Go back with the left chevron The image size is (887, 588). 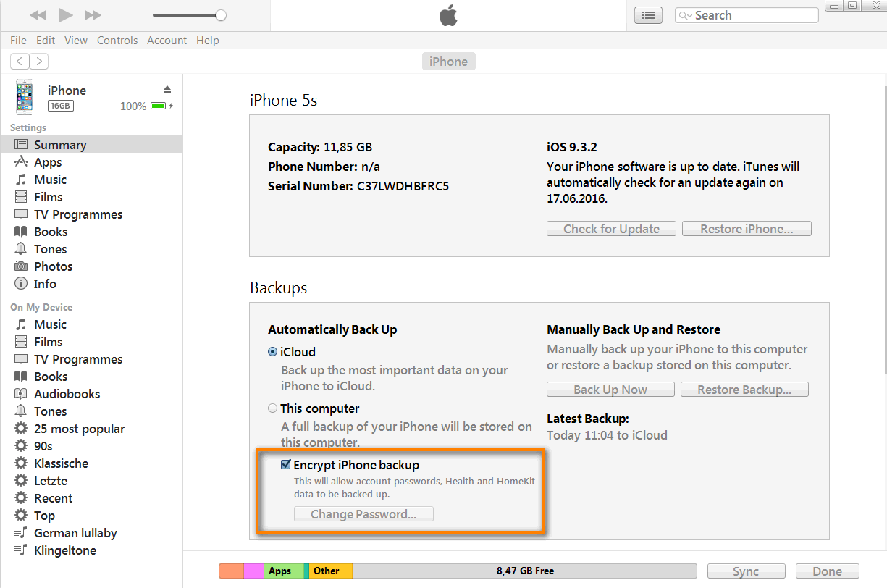click(x=20, y=62)
